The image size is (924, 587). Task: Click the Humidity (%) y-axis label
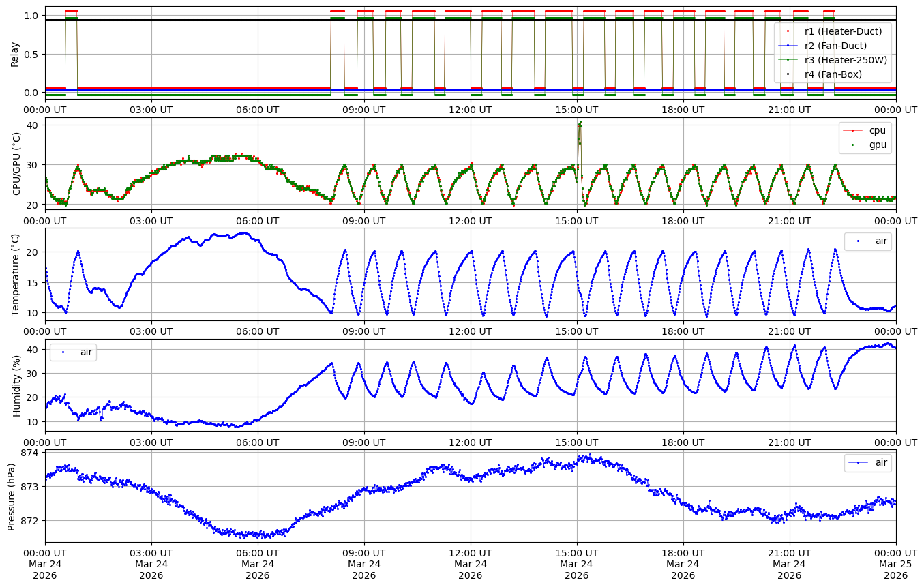pos(17,385)
